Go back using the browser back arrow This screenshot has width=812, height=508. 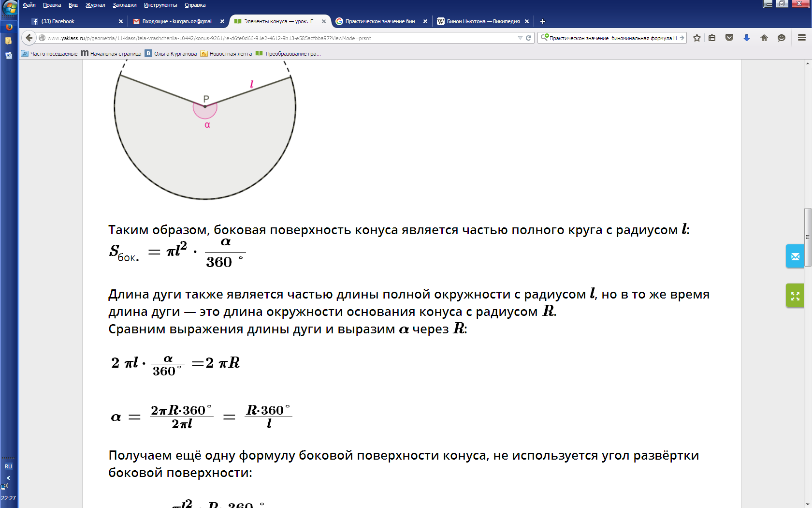click(29, 38)
